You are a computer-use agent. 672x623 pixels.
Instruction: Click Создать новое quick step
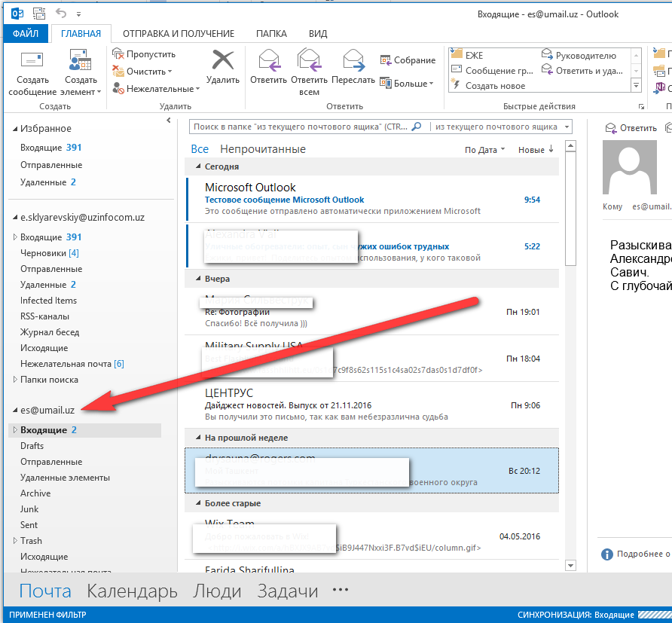pos(489,86)
